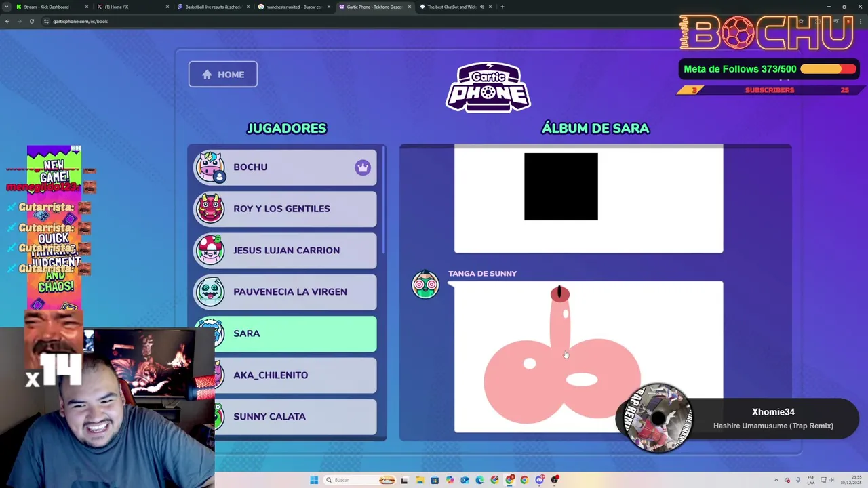Select player AKA_CHILENITO
This screenshot has width=868, height=488.
coord(285,375)
